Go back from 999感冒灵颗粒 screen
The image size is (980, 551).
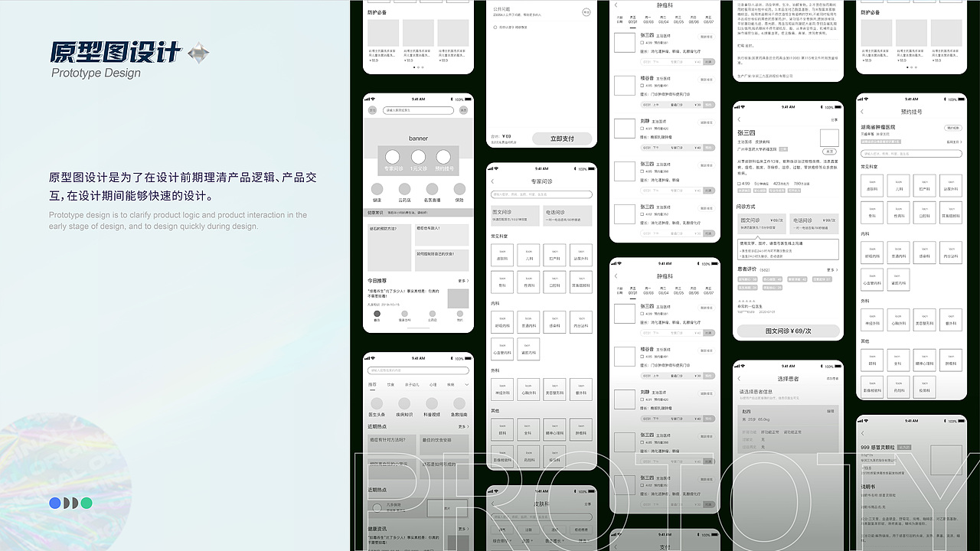click(863, 434)
